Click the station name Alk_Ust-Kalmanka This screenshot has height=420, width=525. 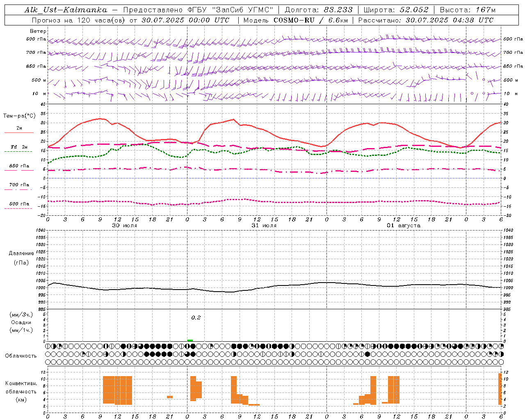pos(66,10)
